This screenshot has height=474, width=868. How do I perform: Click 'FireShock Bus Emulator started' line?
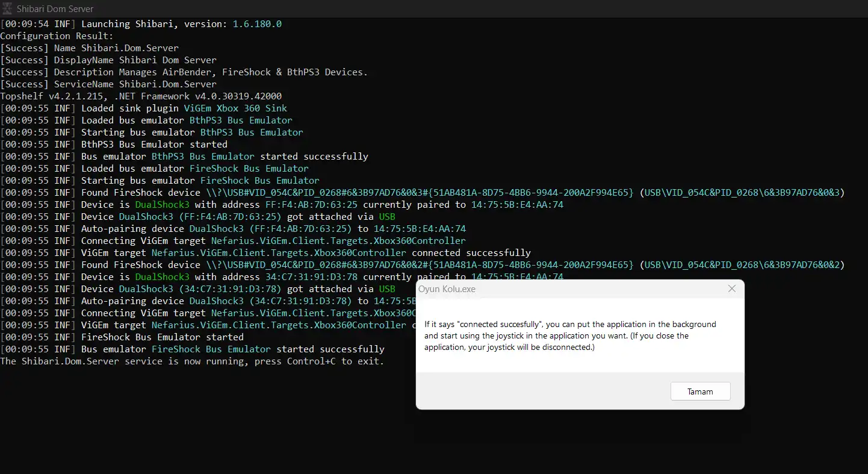pyautogui.click(x=122, y=337)
